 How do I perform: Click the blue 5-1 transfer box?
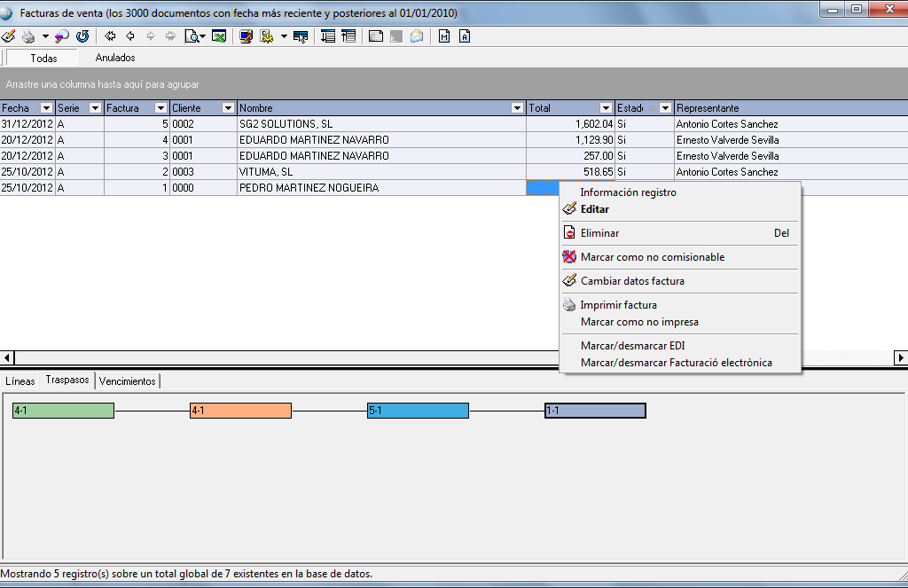click(419, 411)
